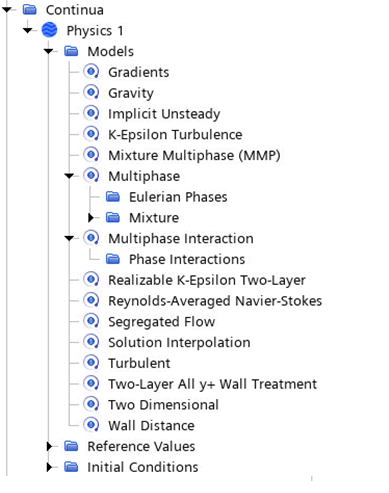The width and height of the screenshot is (389, 493).
Task: Collapse the Continua tree node
Action: click(x=7, y=10)
